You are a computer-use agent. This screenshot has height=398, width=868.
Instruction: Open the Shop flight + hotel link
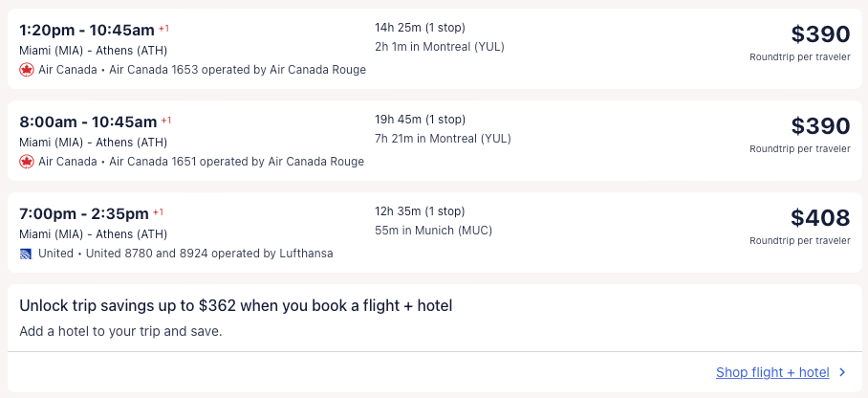coord(772,373)
